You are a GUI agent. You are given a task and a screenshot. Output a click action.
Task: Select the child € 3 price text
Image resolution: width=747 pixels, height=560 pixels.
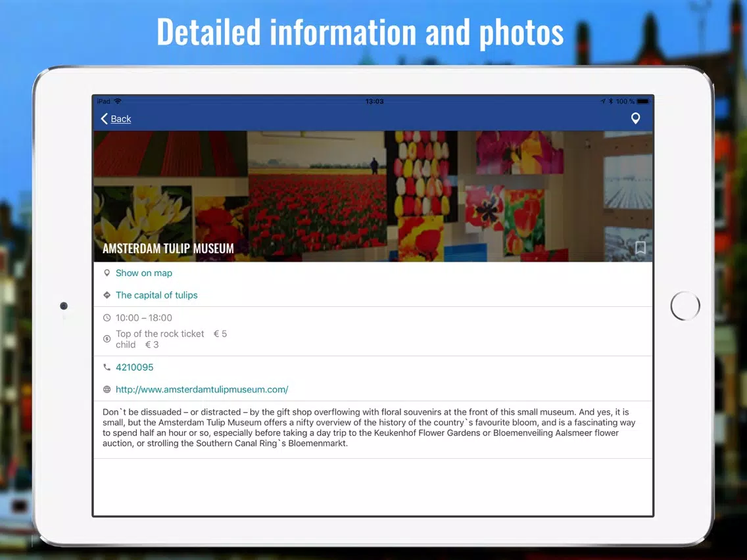137,345
